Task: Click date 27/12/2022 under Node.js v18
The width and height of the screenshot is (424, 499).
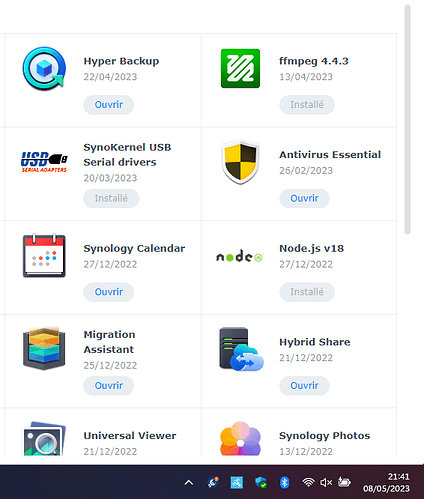Action: tap(306, 264)
